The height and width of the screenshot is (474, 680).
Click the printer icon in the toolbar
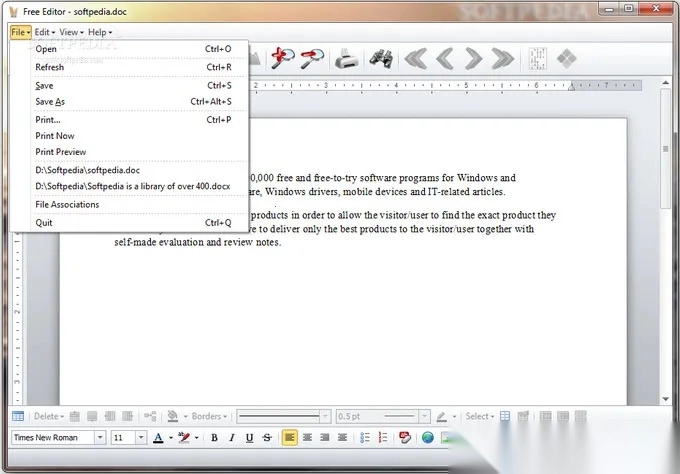coord(346,59)
